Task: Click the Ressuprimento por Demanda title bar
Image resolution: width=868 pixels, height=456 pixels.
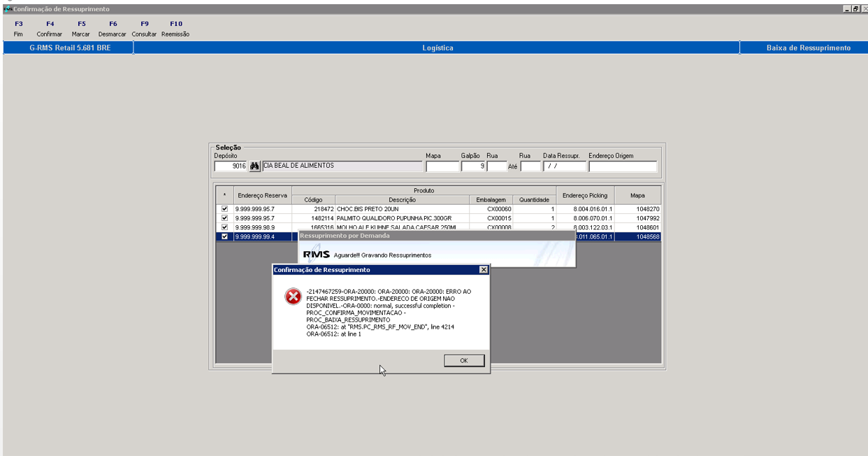Action: click(436, 236)
